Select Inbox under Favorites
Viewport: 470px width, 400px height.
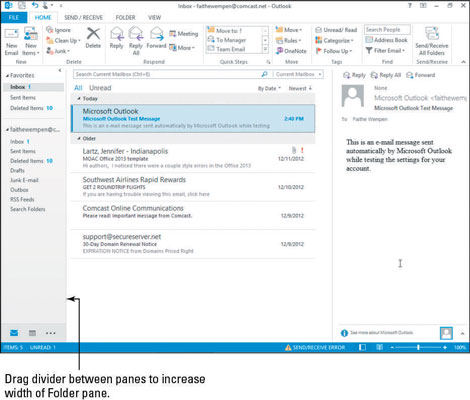click(x=33, y=87)
